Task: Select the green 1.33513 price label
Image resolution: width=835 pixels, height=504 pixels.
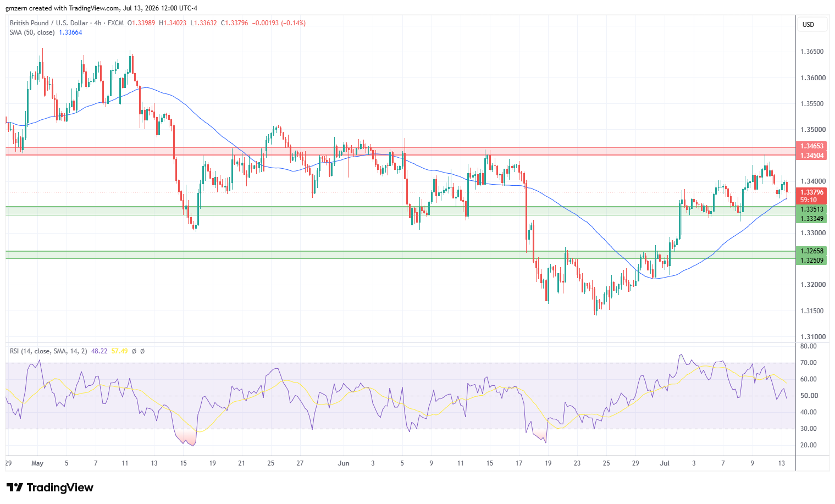Action: coord(812,209)
